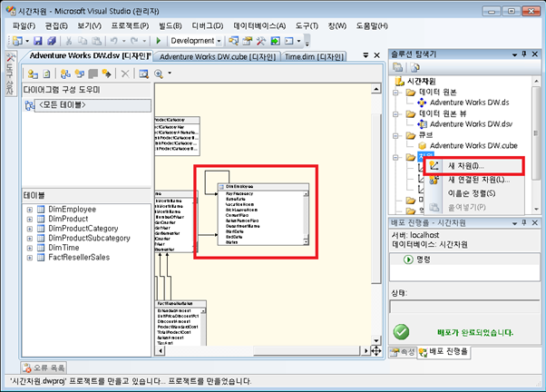Collapse the 큐브 folder
The height and width of the screenshot is (392, 546).
395,135
